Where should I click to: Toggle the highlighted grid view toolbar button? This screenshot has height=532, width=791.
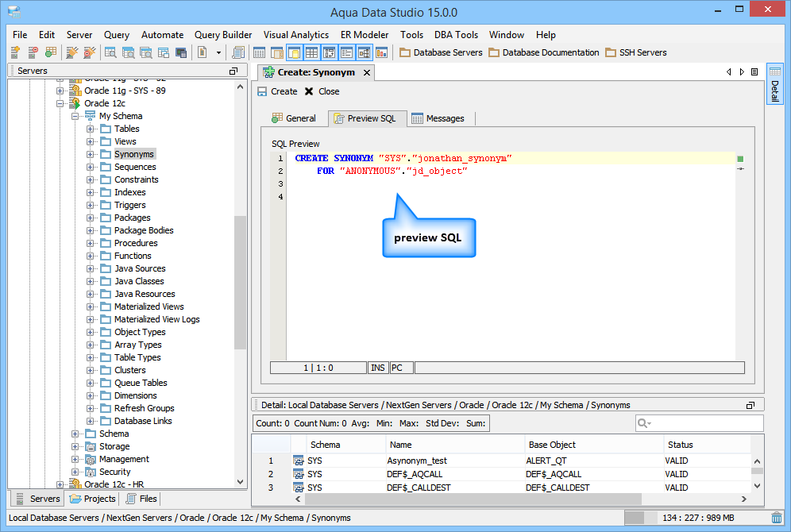[x=312, y=52]
